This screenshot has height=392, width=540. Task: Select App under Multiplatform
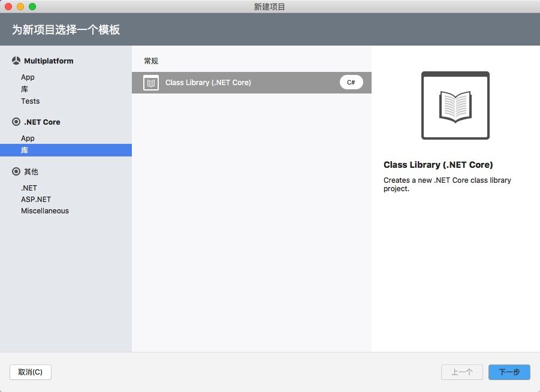28,77
